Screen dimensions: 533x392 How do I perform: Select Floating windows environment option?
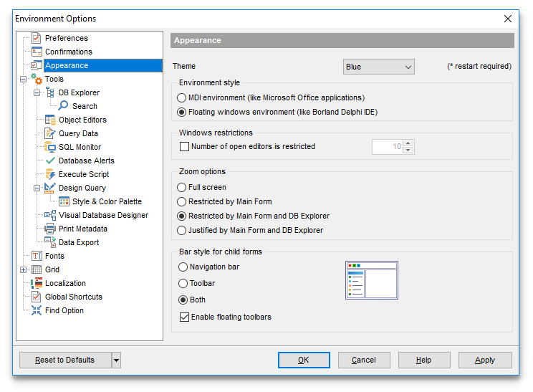(x=181, y=113)
